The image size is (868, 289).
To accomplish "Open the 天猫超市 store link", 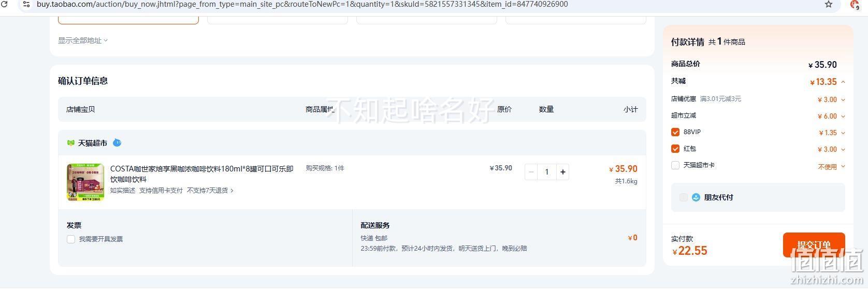I will tap(93, 143).
